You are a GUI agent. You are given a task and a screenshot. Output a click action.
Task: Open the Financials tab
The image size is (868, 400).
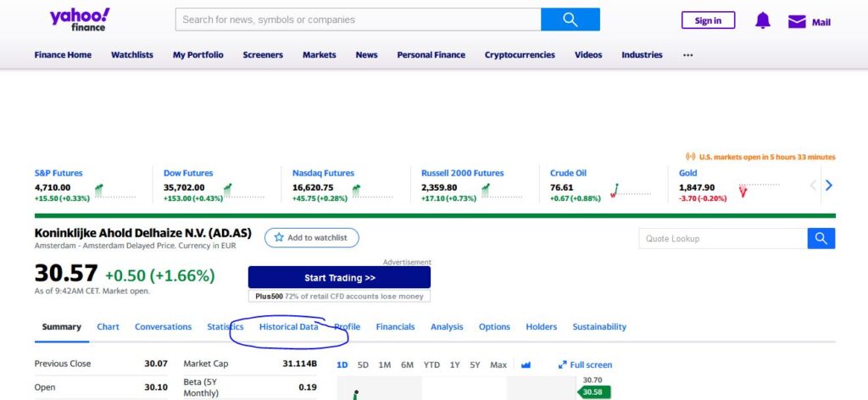(395, 327)
